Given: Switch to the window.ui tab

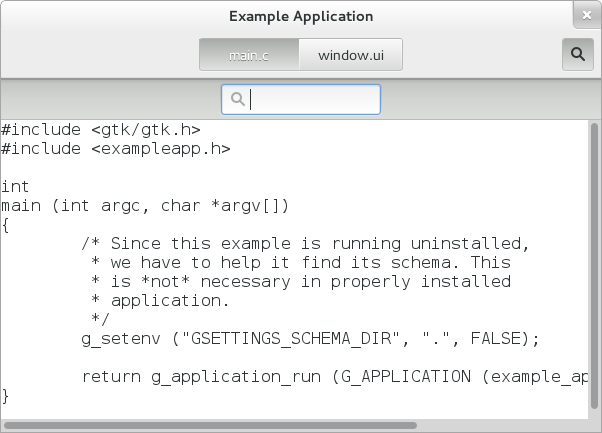Looking at the screenshot, I should coord(351,54).
